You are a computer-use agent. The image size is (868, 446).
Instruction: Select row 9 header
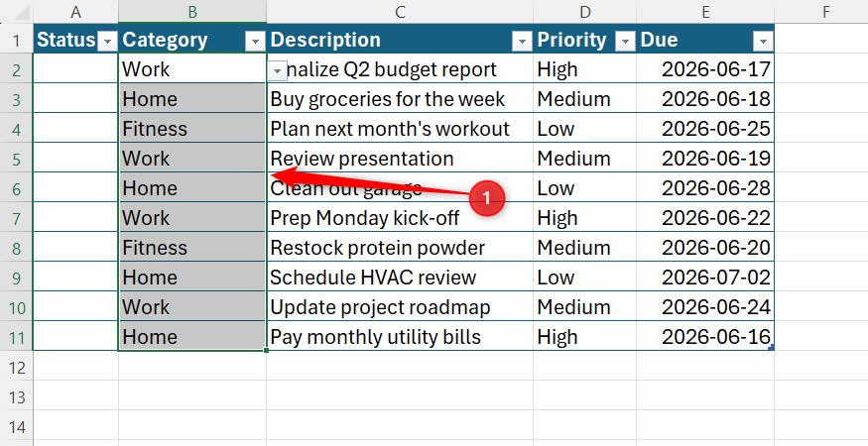click(17, 277)
